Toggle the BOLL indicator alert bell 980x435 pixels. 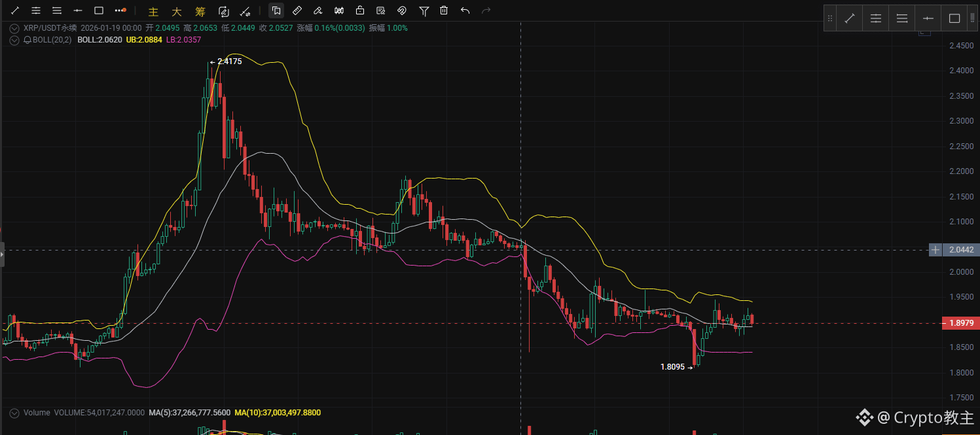pyautogui.click(x=27, y=40)
